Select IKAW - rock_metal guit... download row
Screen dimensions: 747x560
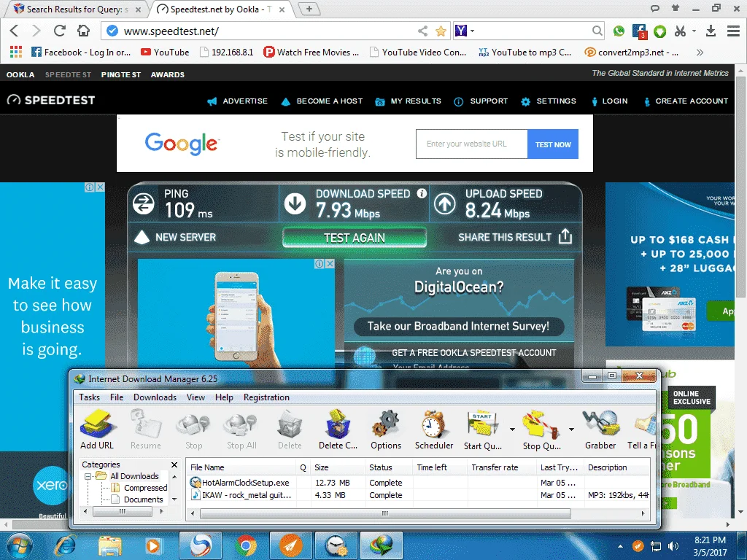tap(417, 495)
